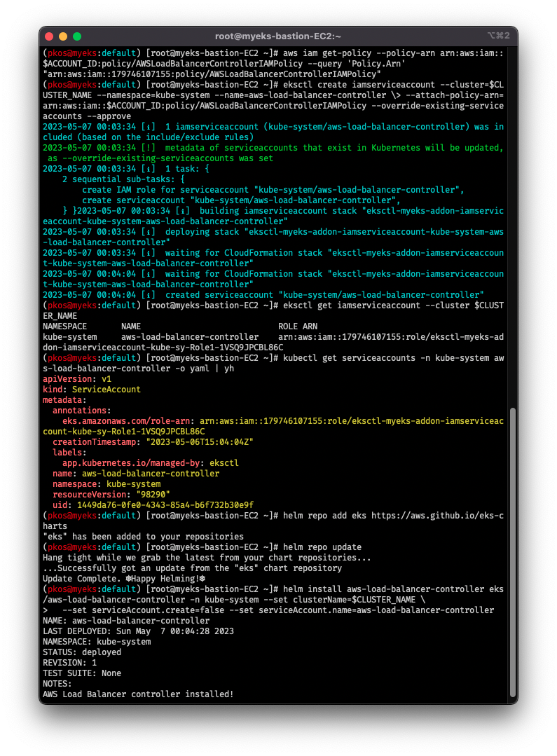Click "created serviceaccount" log line

263,295
